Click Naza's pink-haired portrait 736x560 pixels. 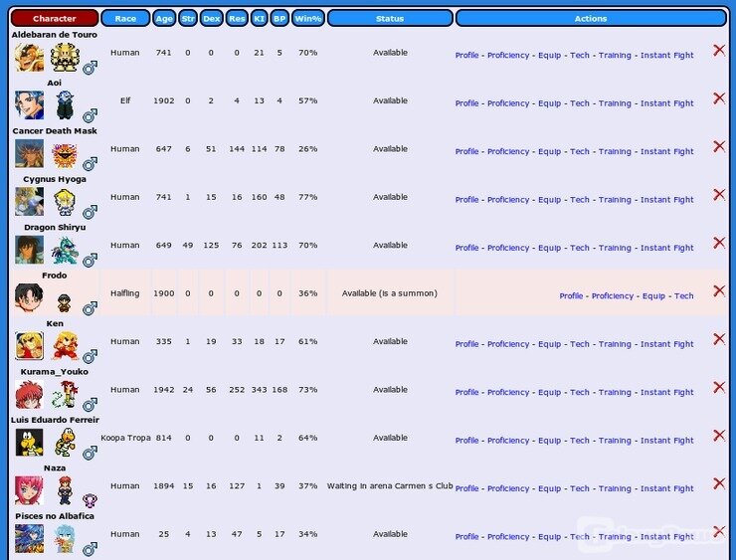(x=29, y=490)
